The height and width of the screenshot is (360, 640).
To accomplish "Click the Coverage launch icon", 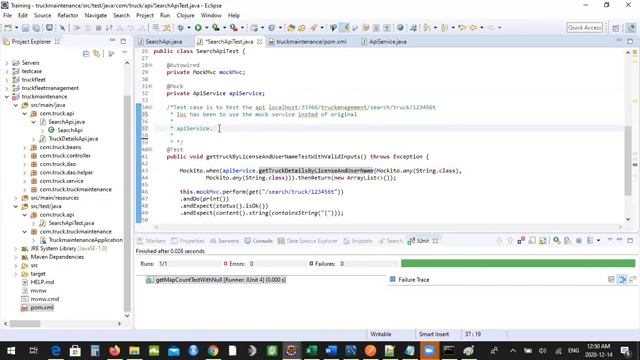I will [x=216, y=28].
